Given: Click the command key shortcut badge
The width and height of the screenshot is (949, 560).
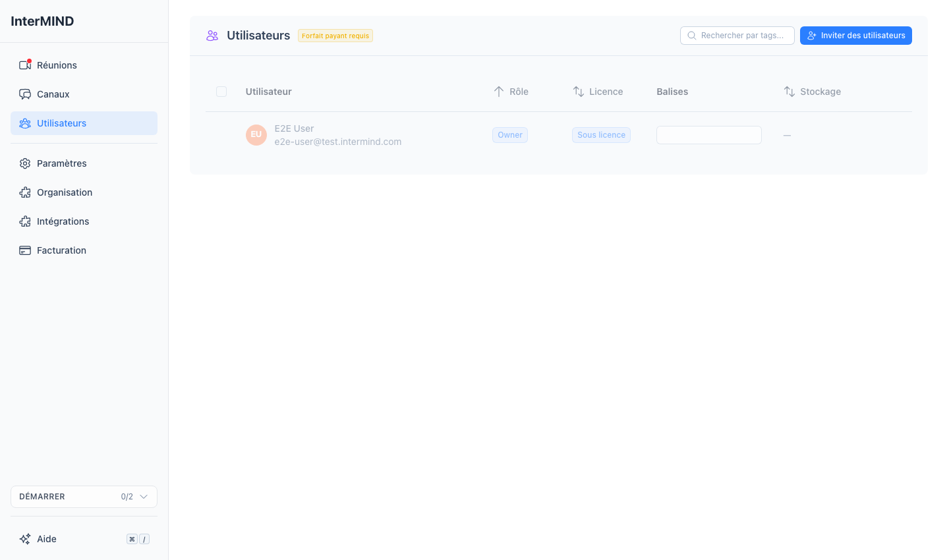Looking at the screenshot, I should (x=132, y=539).
